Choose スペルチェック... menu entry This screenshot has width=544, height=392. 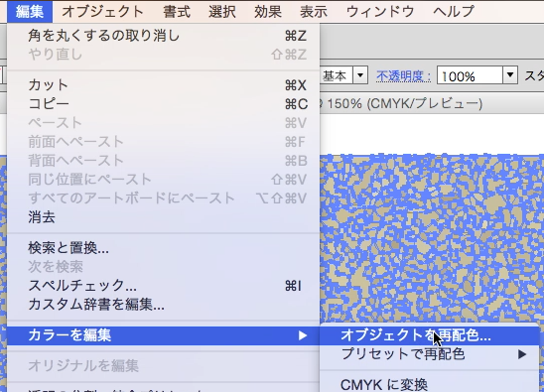pos(163,286)
